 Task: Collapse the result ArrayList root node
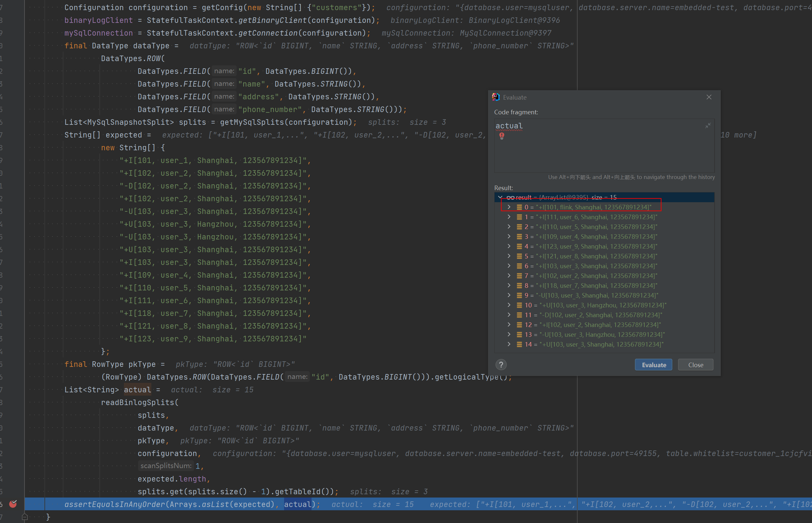tap(500, 197)
